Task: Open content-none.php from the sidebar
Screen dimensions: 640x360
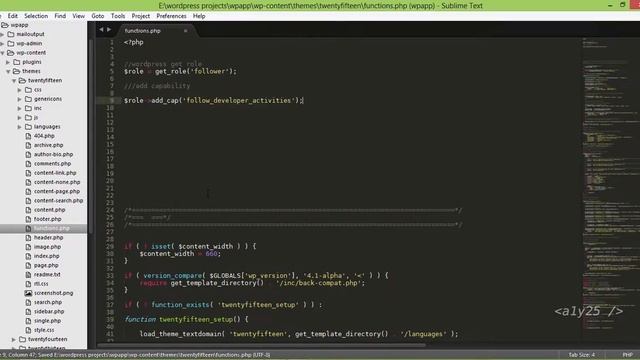Action: tap(57, 182)
